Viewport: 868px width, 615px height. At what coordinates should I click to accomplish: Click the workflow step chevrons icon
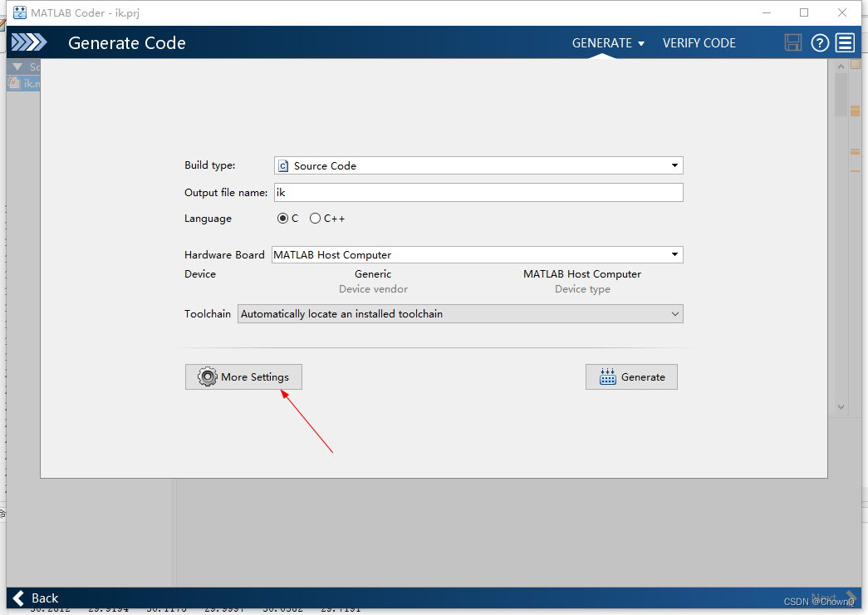pyautogui.click(x=29, y=42)
